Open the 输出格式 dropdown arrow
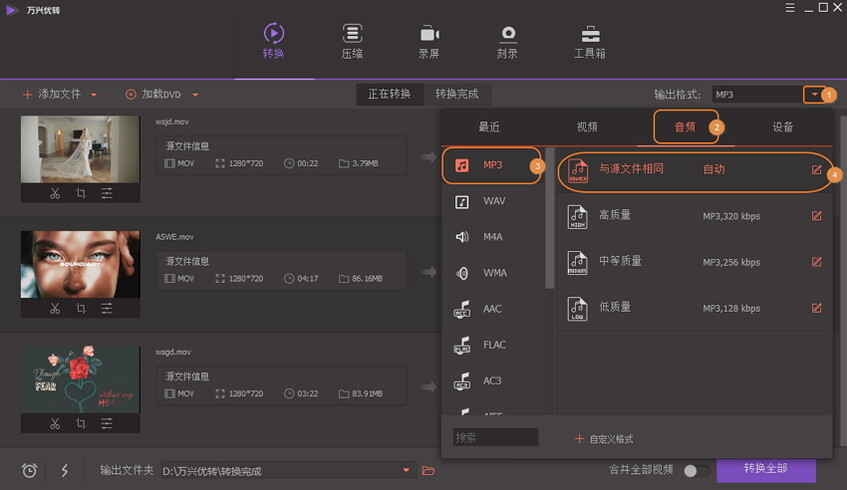 coord(815,95)
